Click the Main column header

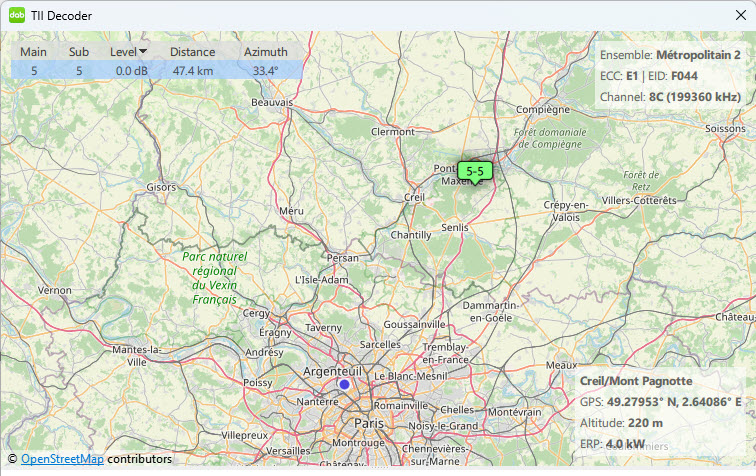coord(33,52)
